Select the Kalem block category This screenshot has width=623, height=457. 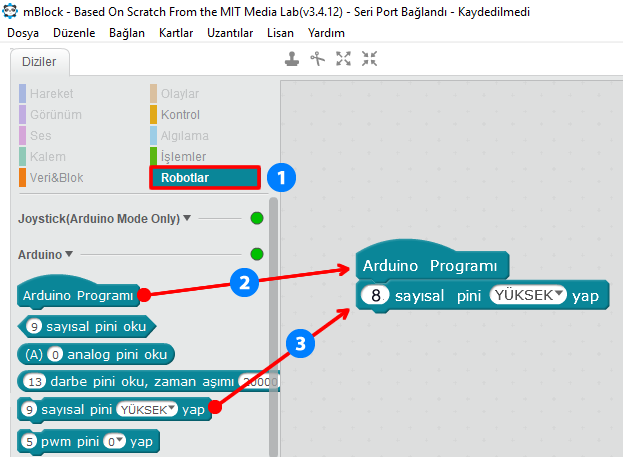[48, 157]
